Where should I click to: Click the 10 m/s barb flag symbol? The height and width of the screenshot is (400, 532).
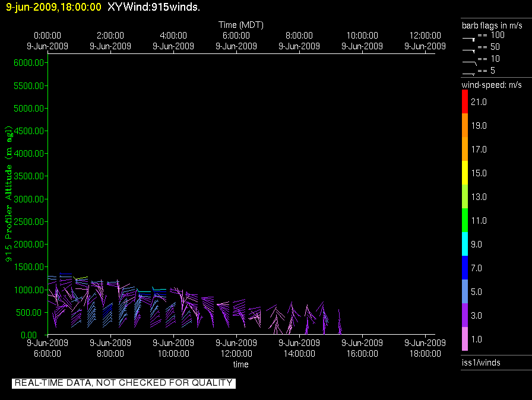click(469, 61)
